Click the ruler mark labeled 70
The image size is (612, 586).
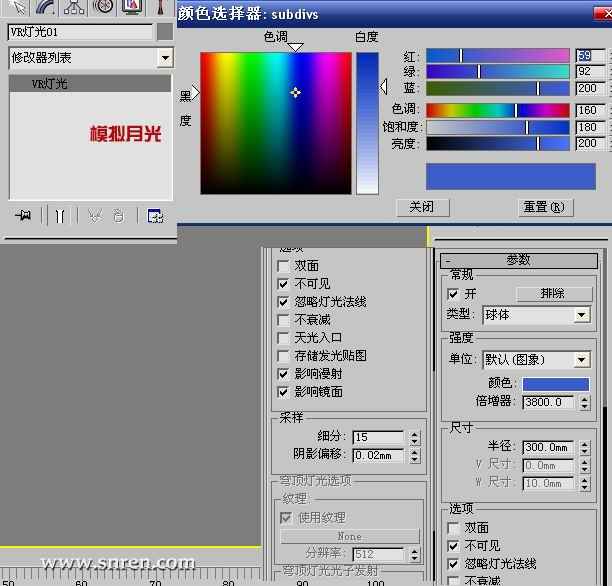[x=155, y=582]
